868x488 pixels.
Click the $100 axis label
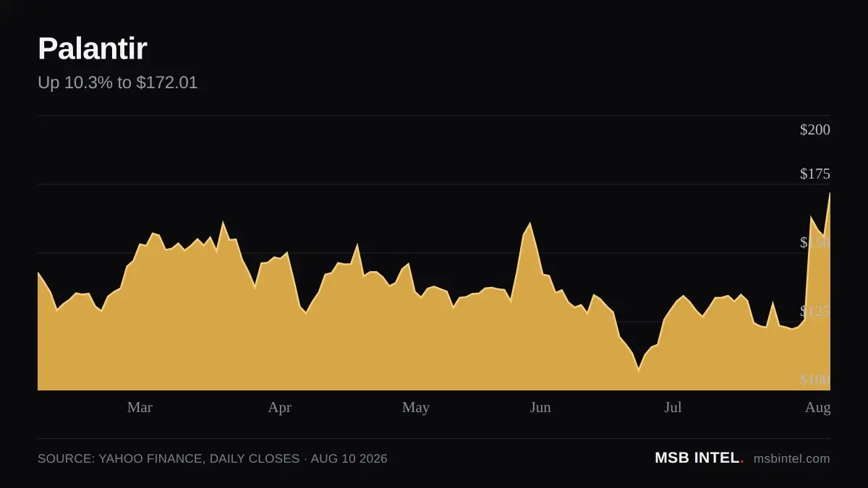(815, 380)
